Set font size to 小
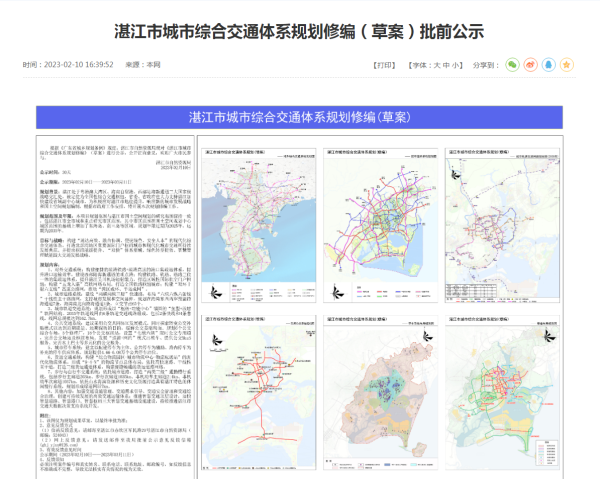The image size is (600, 479). pyautogui.click(x=455, y=65)
